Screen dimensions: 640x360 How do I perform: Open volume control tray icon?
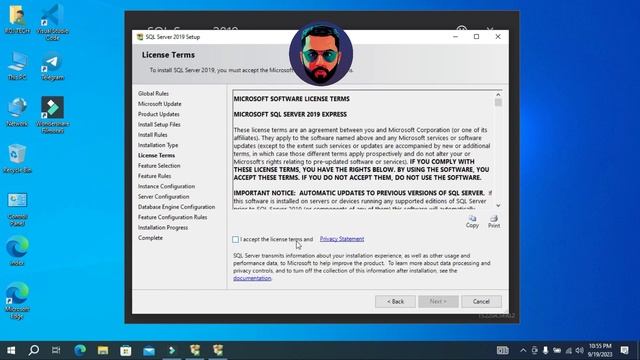(x=580, y=350)
